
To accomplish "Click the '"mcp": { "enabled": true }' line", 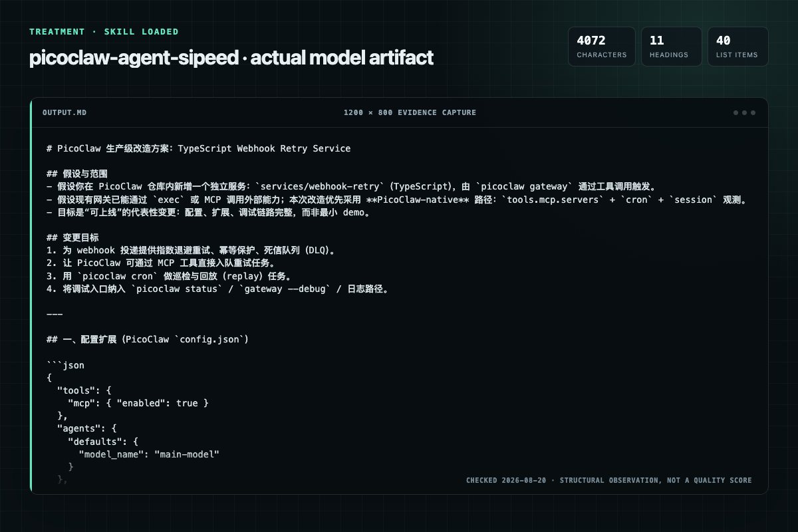I will coord(138,403).
